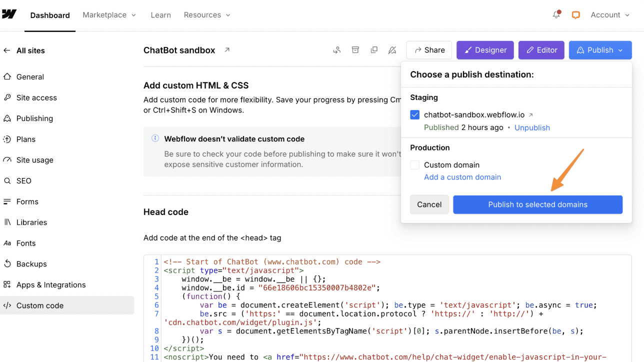
Task: Cancel the publish dialog
Action: pyautogui.click(x=429, y=204)
